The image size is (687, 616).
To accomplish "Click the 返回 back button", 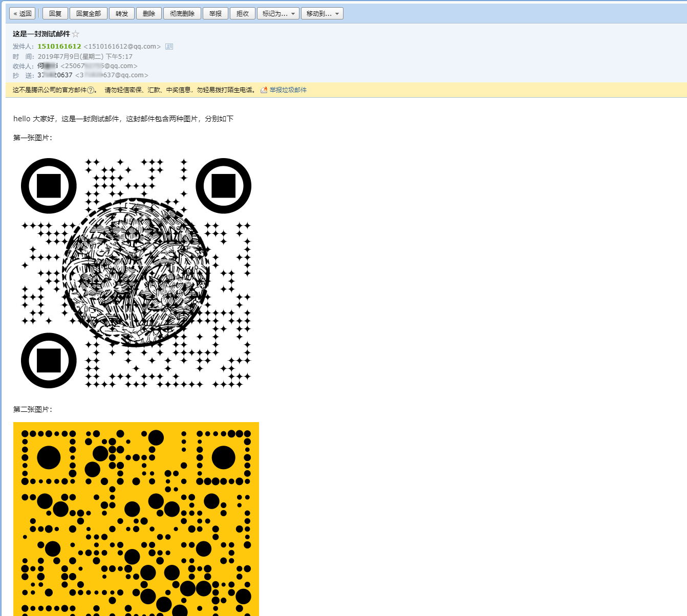I will (x=23, y=13).
